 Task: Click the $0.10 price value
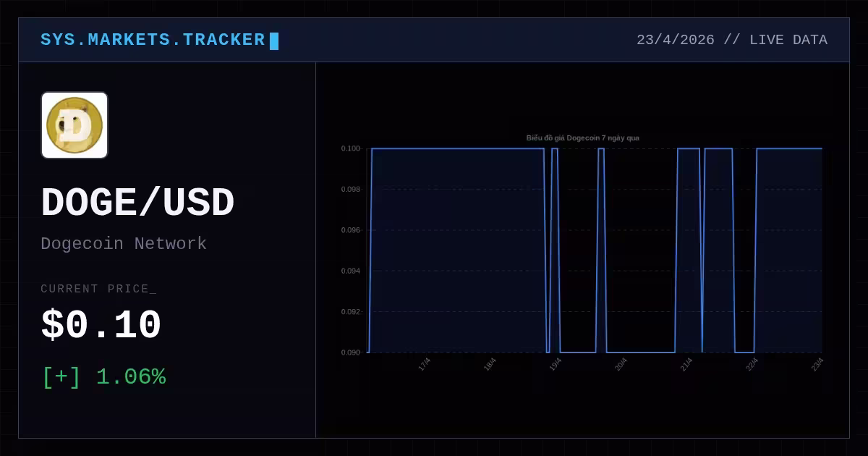click(101, 326)
